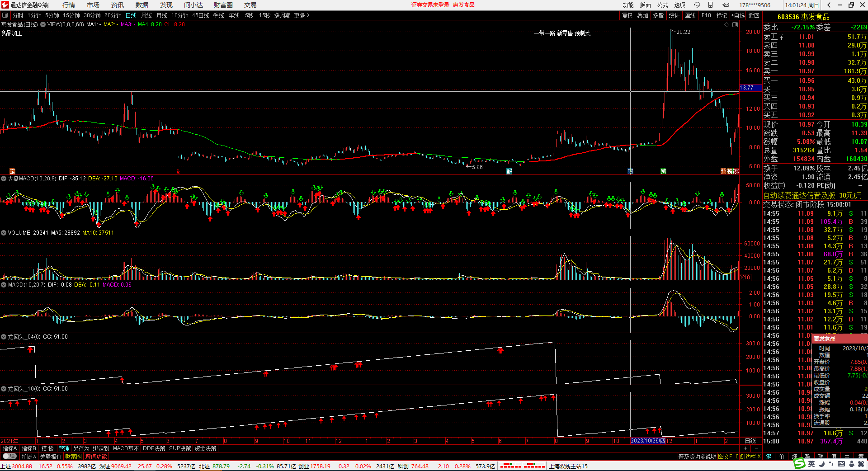
Task: Expand the 大盘MACD indicator dropdown
Action: tap(4, 179)
